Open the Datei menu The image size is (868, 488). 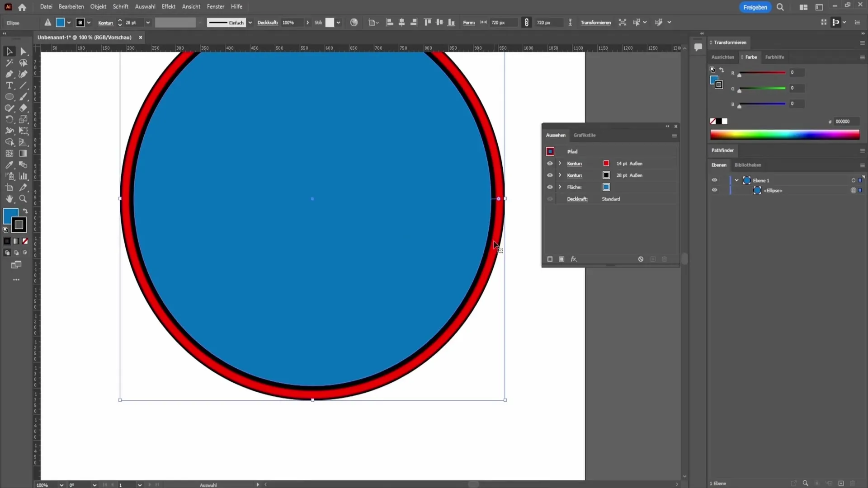pos(46,7)
